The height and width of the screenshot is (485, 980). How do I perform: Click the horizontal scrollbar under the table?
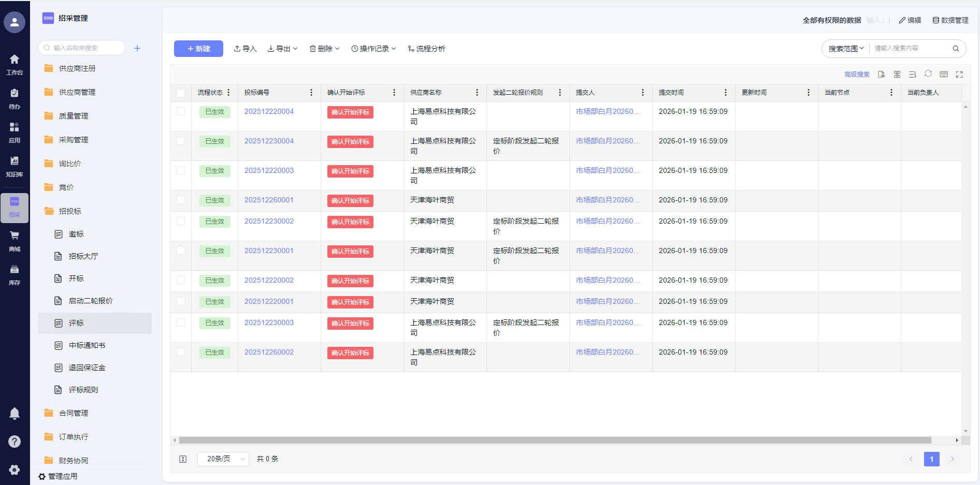(x=554, y=440)
